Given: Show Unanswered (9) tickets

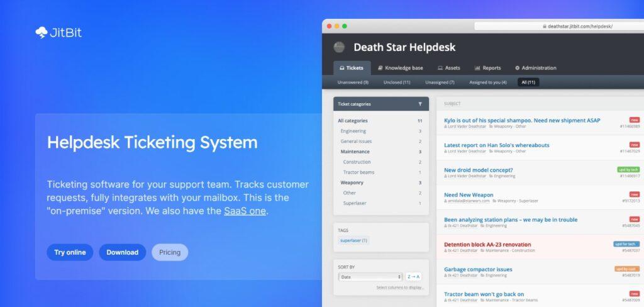Looking at the screenshot, I should 353,82.
